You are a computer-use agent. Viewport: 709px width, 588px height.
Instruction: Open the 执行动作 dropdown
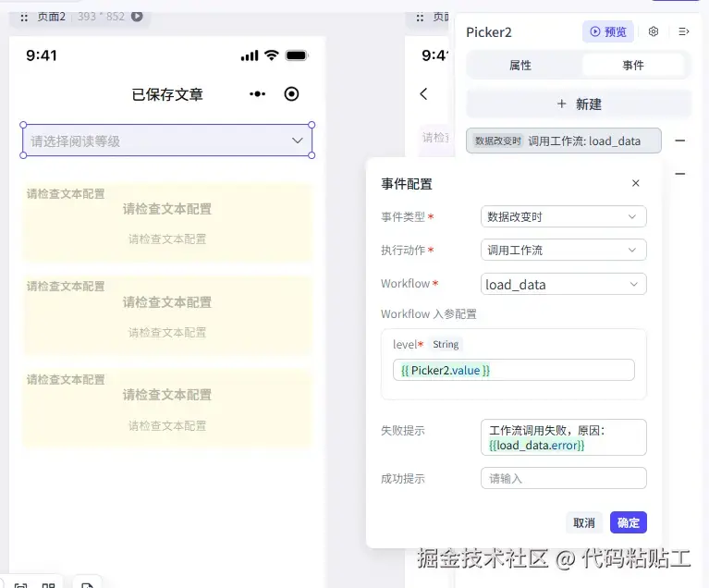(x=563, y=251)
